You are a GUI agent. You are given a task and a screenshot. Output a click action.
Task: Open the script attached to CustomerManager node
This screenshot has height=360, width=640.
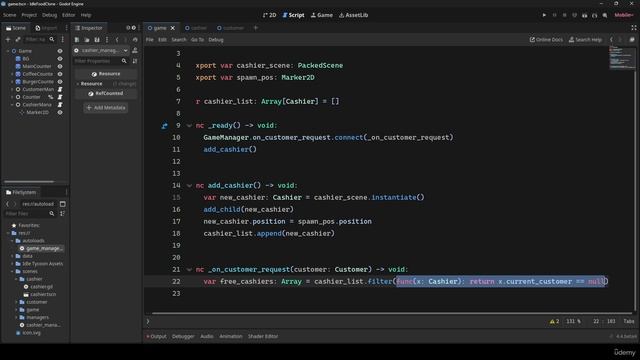60,89
